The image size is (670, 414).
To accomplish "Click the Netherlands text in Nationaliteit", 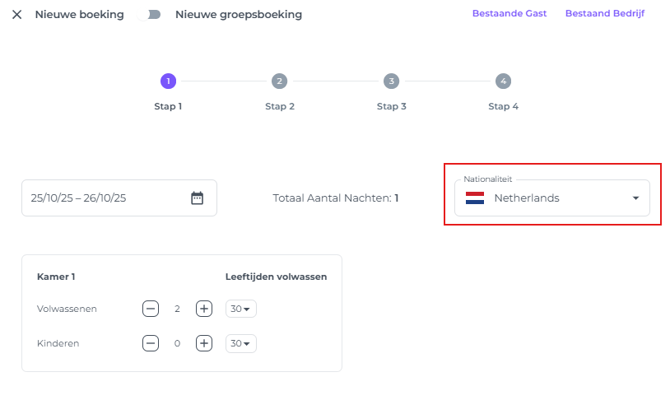I will coord(527,198).
